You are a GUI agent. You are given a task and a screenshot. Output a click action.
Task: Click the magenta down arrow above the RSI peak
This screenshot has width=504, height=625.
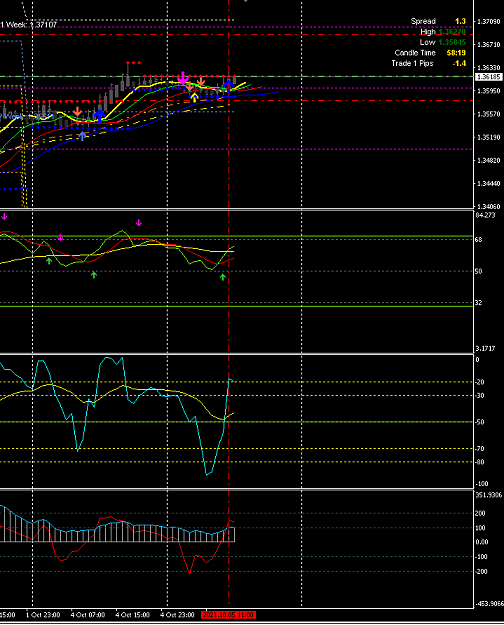pyautogui.click(x=139, y=223)
